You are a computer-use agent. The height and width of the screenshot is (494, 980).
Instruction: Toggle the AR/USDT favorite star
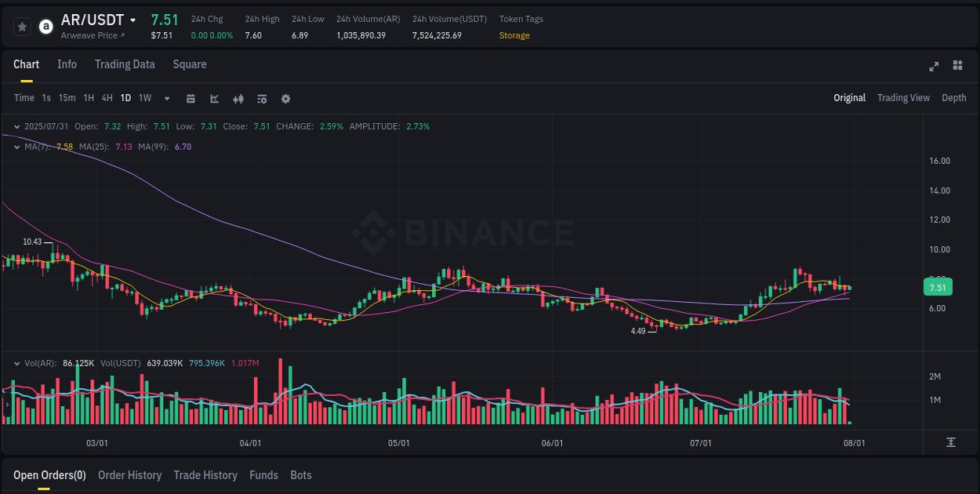pos(22,26)
